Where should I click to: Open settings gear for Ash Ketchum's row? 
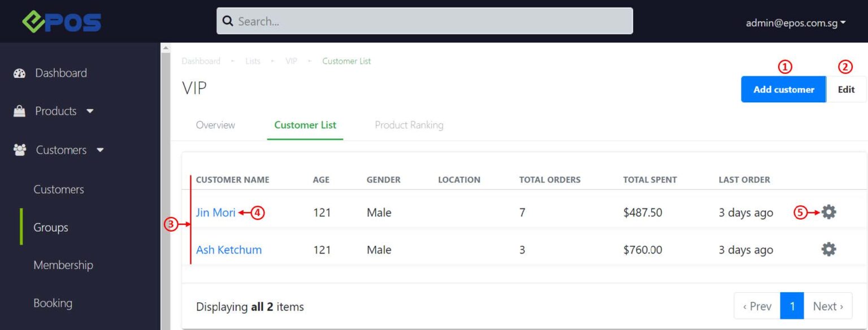(828, 249)
